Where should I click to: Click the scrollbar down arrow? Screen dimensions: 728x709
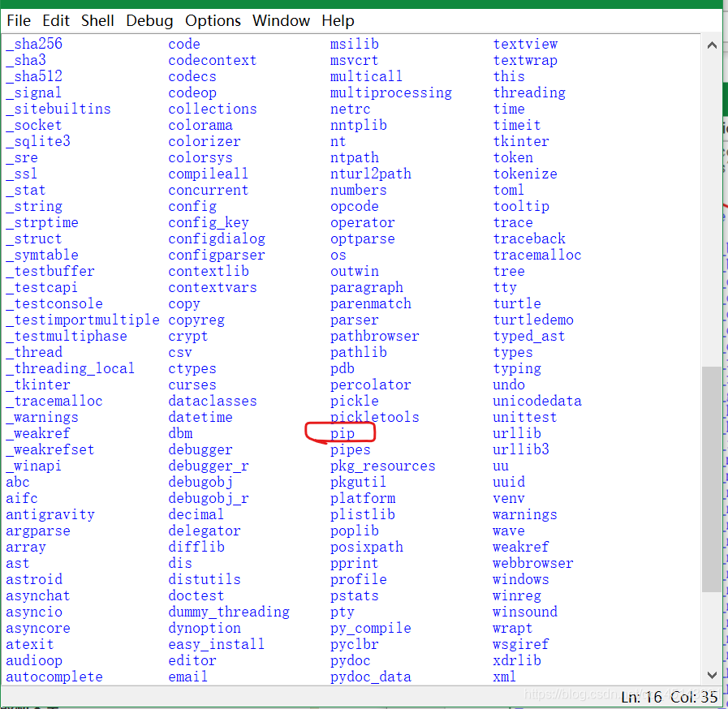[x=712, y=675]
